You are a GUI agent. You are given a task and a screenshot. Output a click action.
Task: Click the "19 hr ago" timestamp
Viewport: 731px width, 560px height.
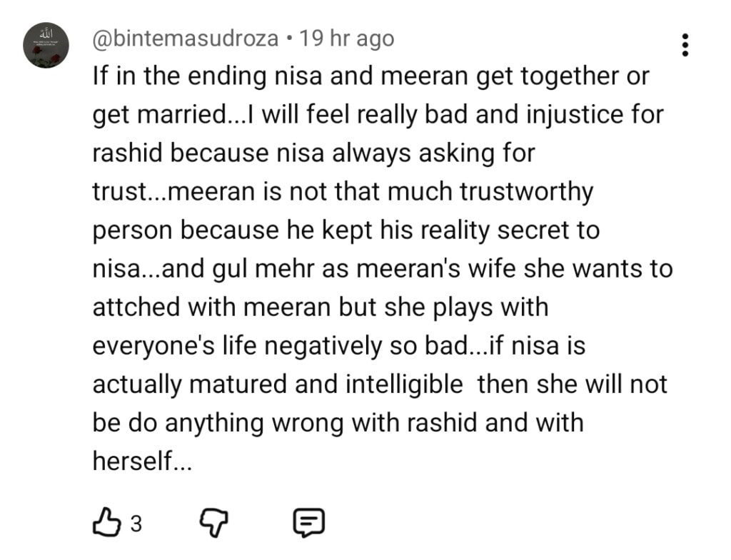(x=347, y=38)
